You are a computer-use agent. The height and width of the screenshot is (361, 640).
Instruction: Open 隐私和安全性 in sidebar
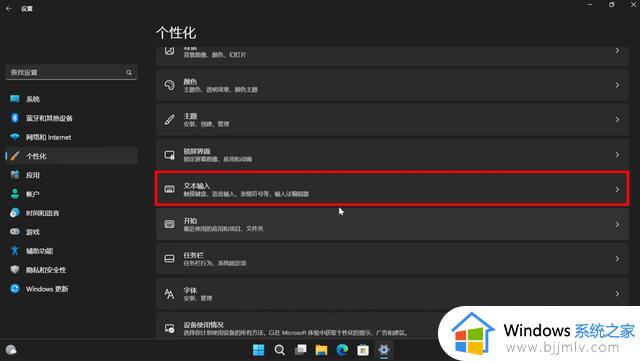coord(71,270)
